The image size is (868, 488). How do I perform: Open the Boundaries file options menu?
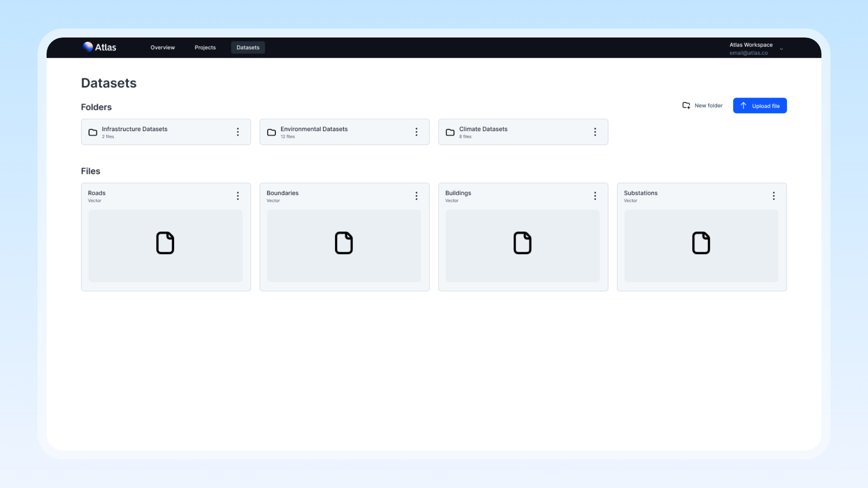tap(416, 196)
